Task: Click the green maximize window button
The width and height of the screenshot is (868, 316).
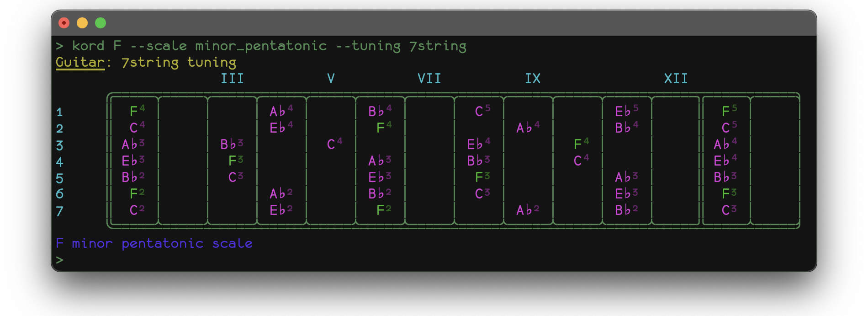Action: pyautogui.click(x=101, y=23)
